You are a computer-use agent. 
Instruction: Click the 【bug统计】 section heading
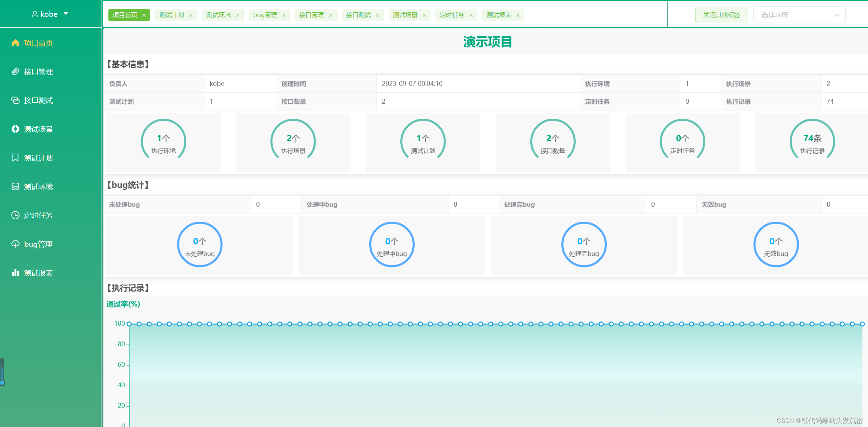pyautogui.click(x=128, y=185)
